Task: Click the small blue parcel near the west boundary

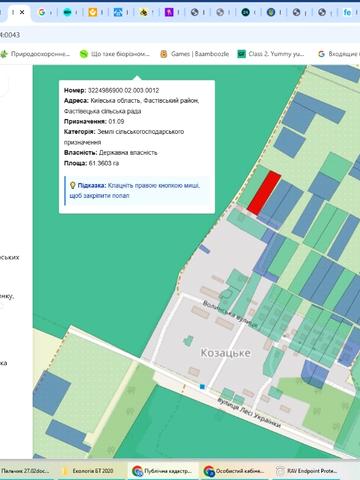Action: (x=204, y=249)
